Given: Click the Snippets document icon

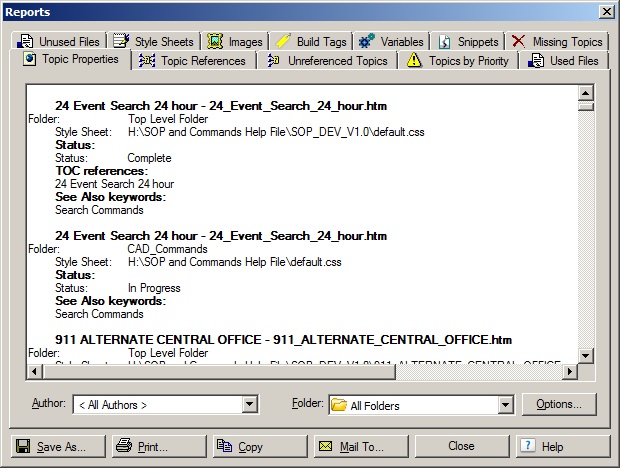Looking at the screenshot, I should (x=445, y=42).
